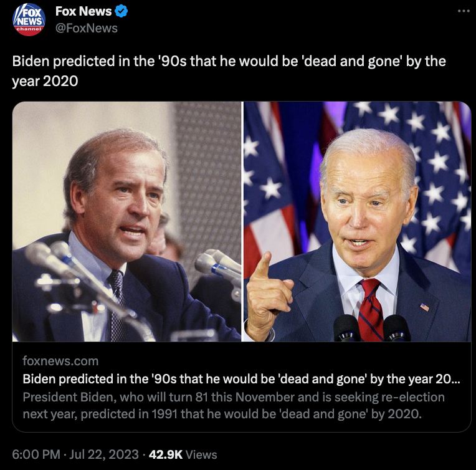Viewport: 476px width, 470px height.
Task: Open the left photo of younger Biden
Action: [x=126, y=221]
